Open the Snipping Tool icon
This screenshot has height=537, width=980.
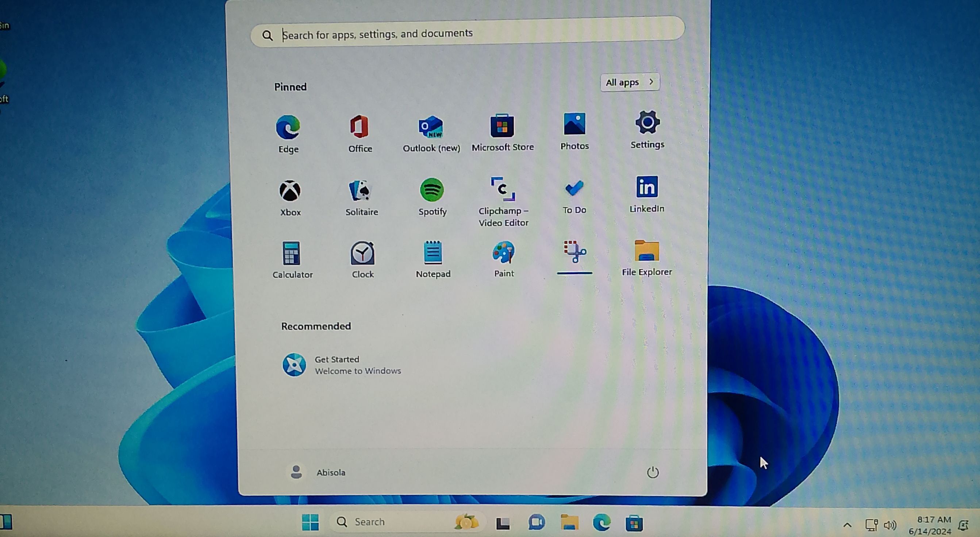(x=574, y=252)
